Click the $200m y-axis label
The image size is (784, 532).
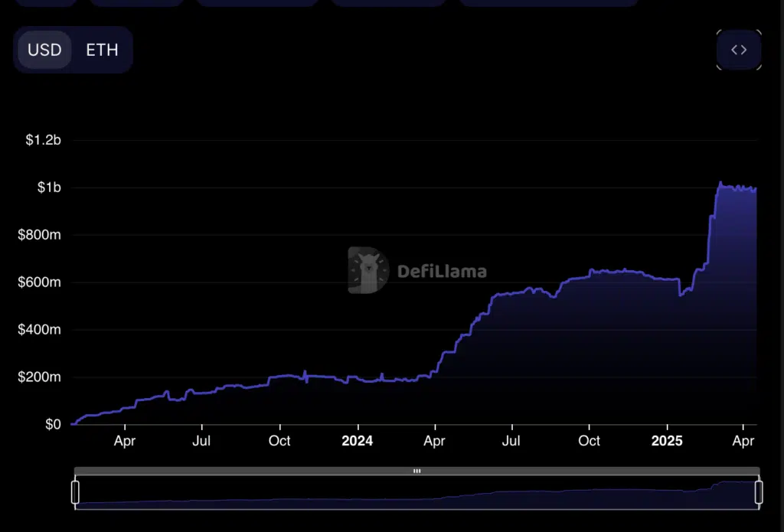click(39, 377)
